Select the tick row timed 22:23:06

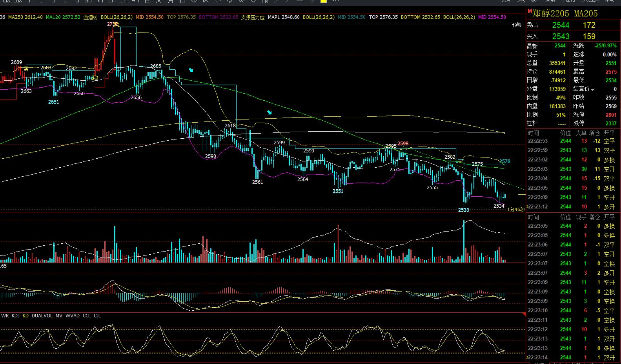coord(573,245)
